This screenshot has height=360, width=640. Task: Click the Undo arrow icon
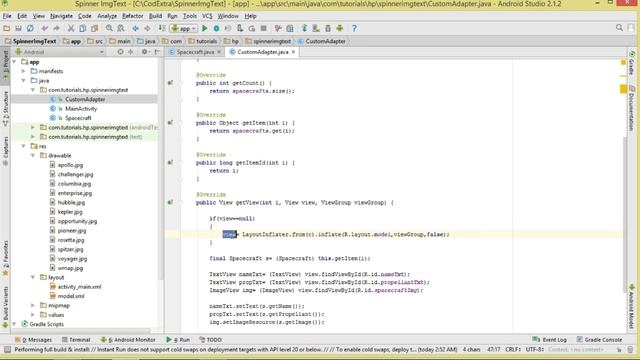click(x=44, y=28)
